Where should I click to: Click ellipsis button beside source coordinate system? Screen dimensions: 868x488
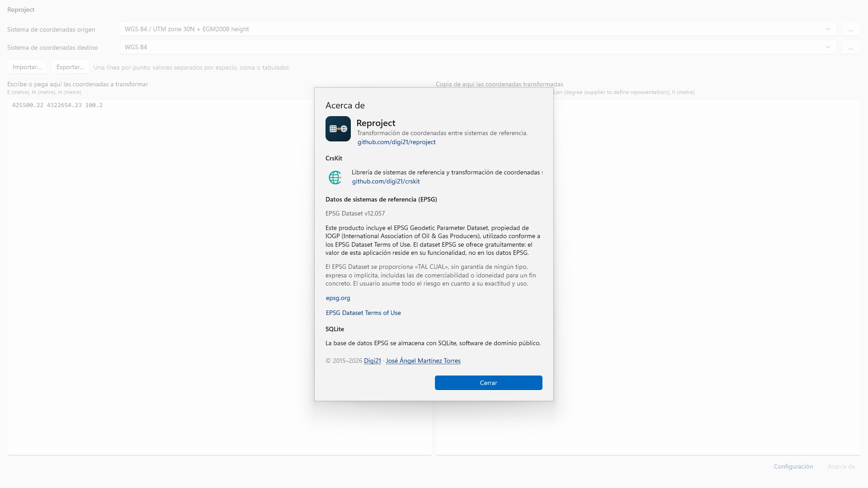[x=850, y=29]
